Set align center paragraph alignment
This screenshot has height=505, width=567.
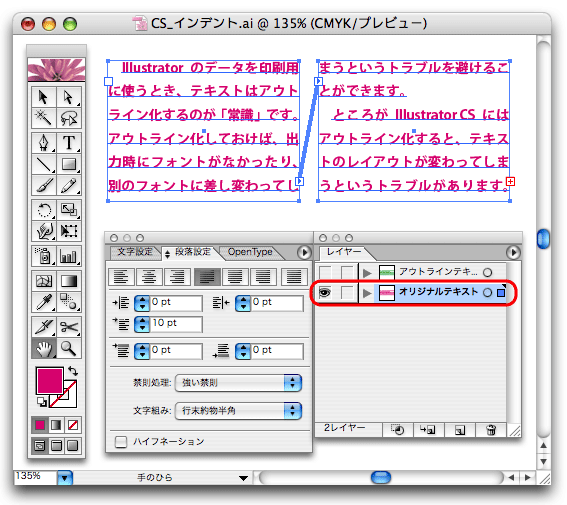149,277
